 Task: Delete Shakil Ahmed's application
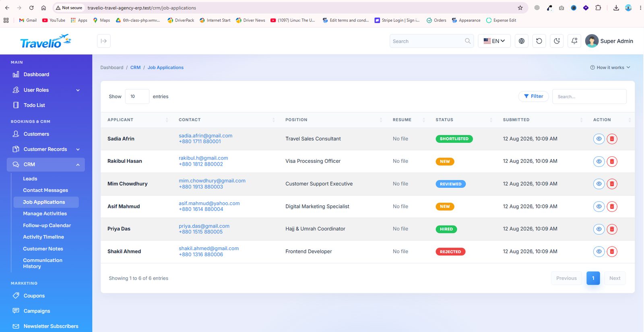(x=612, y=251)
